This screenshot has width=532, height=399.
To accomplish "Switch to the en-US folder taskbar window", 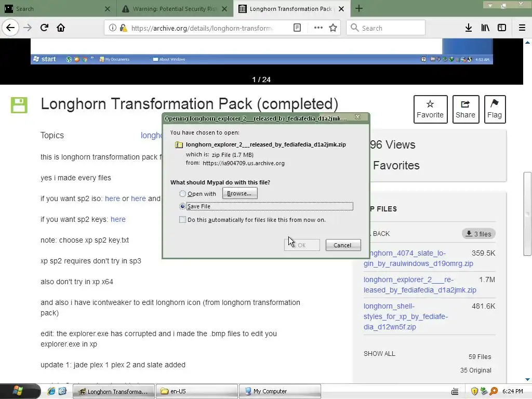I will pos(197,391).
